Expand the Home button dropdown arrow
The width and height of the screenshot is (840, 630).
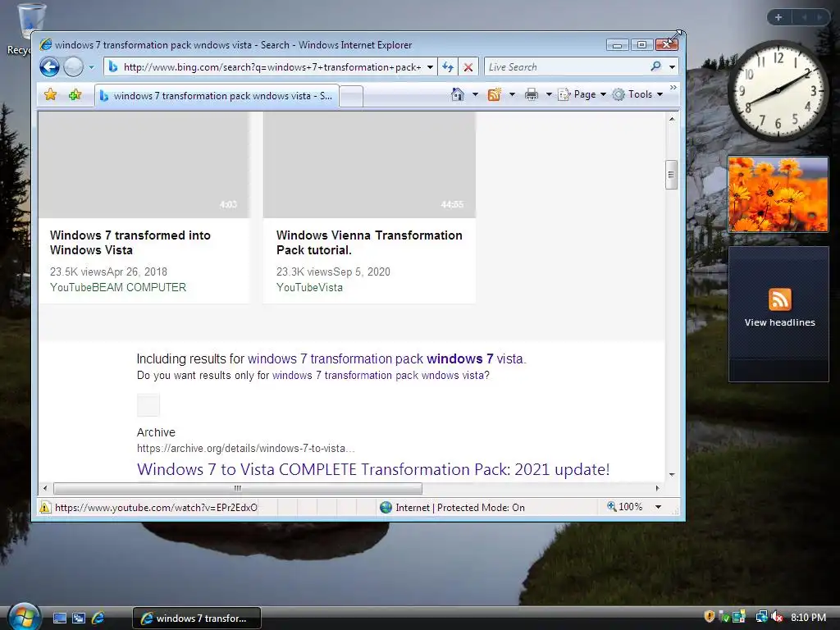pyautogui.click(x=475, y=95)
